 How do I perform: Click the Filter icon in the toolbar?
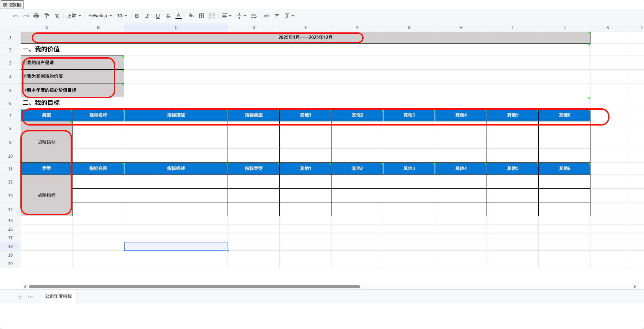point(277,16)
